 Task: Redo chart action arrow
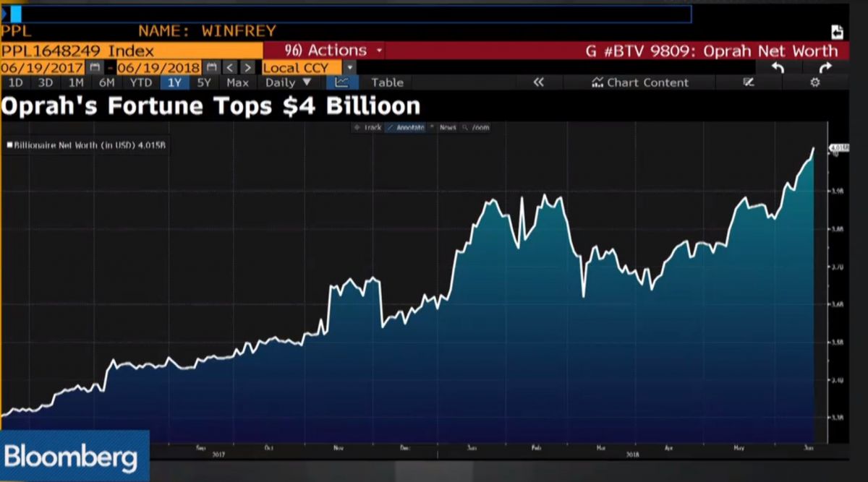pos(825,67)
